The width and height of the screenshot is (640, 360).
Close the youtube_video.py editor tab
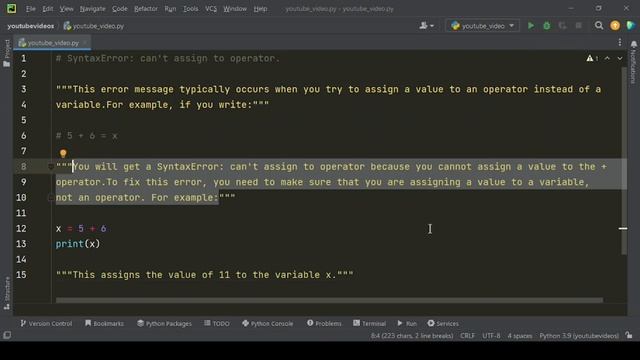[85, 42]
